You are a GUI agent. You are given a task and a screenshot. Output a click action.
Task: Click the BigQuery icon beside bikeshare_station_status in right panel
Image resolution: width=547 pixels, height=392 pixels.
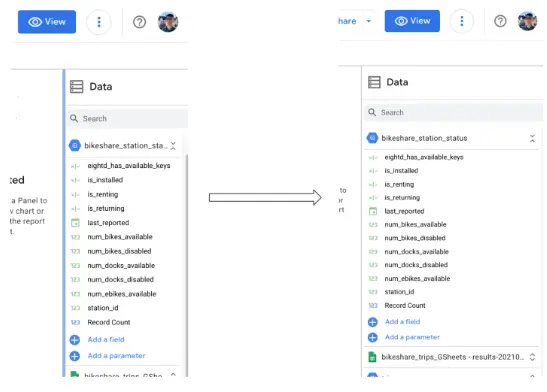tap(372, 138)
